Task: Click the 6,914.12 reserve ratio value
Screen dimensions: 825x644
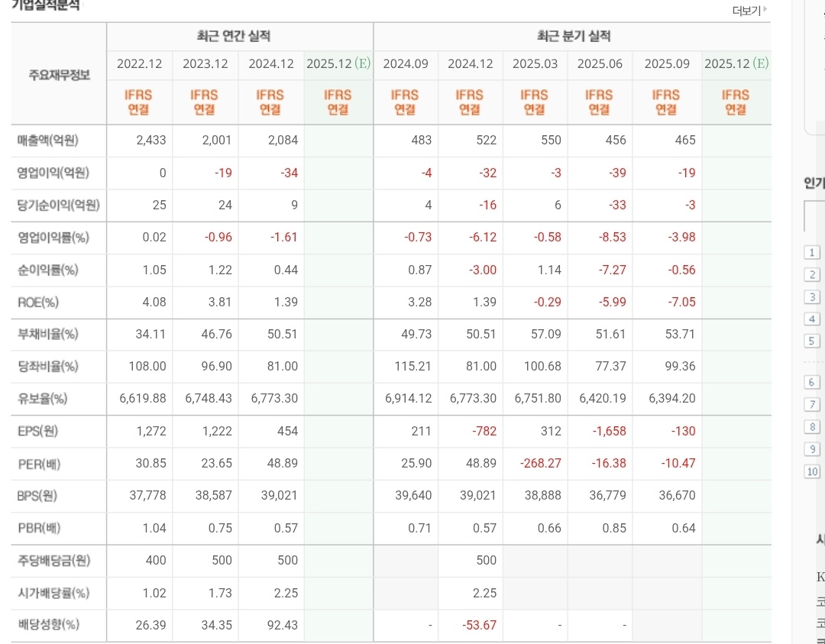Action: point(408,398)
